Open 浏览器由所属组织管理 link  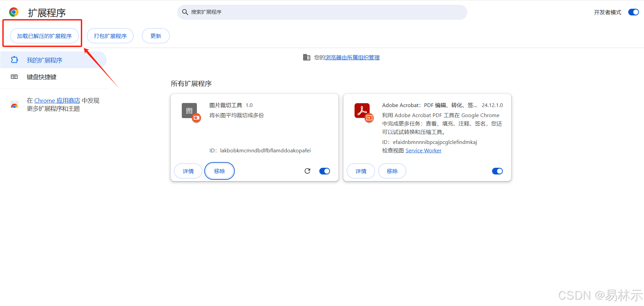coord(352,57)
